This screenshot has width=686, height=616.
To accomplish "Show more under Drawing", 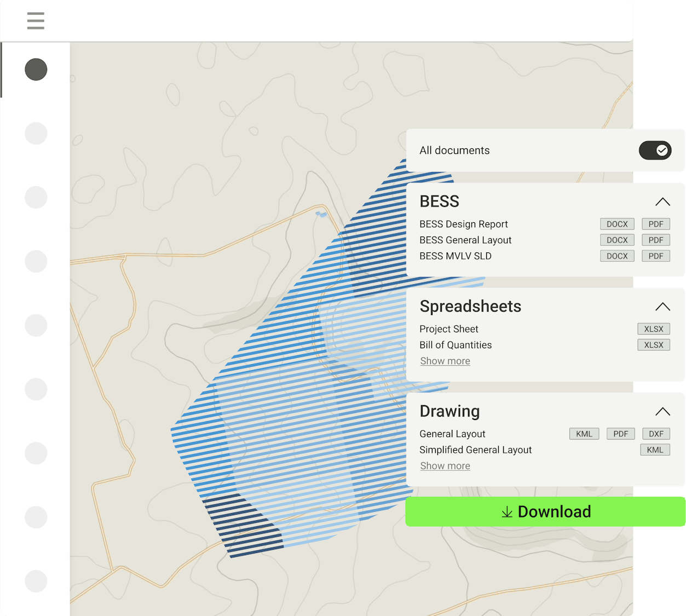I will (x=445, y=466).
